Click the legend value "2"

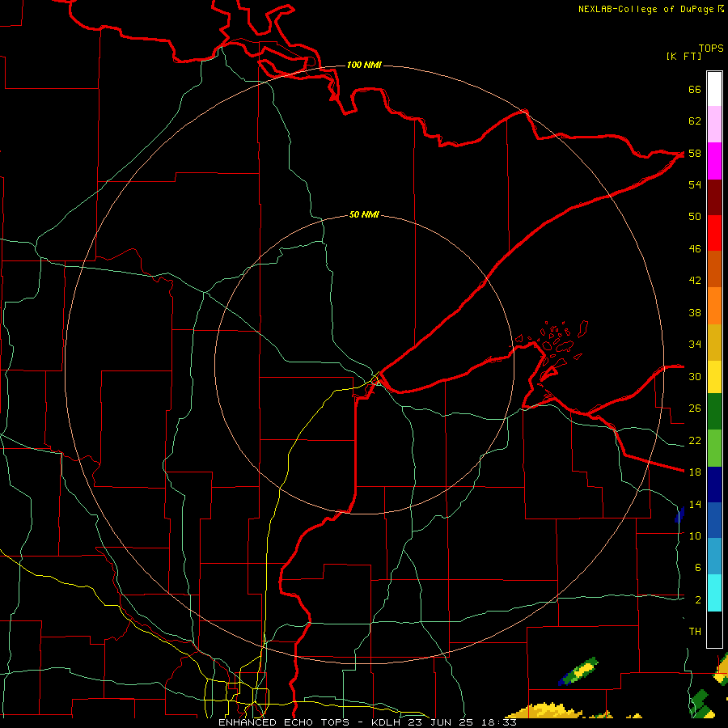coord(698,600)
